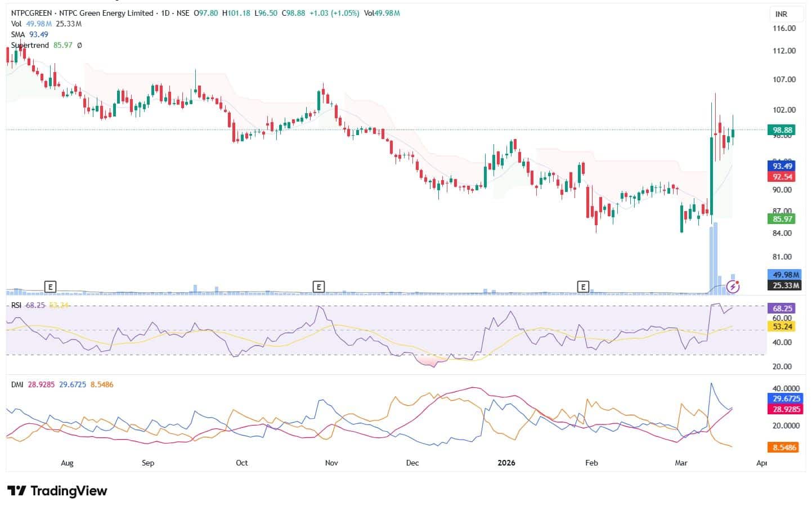Click 84.00 on the price scale
Viewport: 812px width, 510px height.
point(782,233)
